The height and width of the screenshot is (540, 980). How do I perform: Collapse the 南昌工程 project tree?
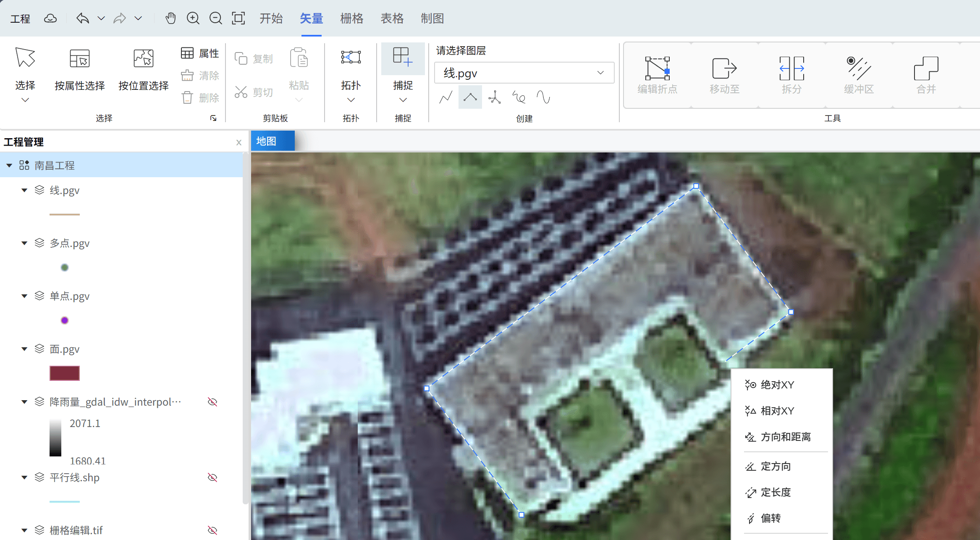tap(9, 165)
